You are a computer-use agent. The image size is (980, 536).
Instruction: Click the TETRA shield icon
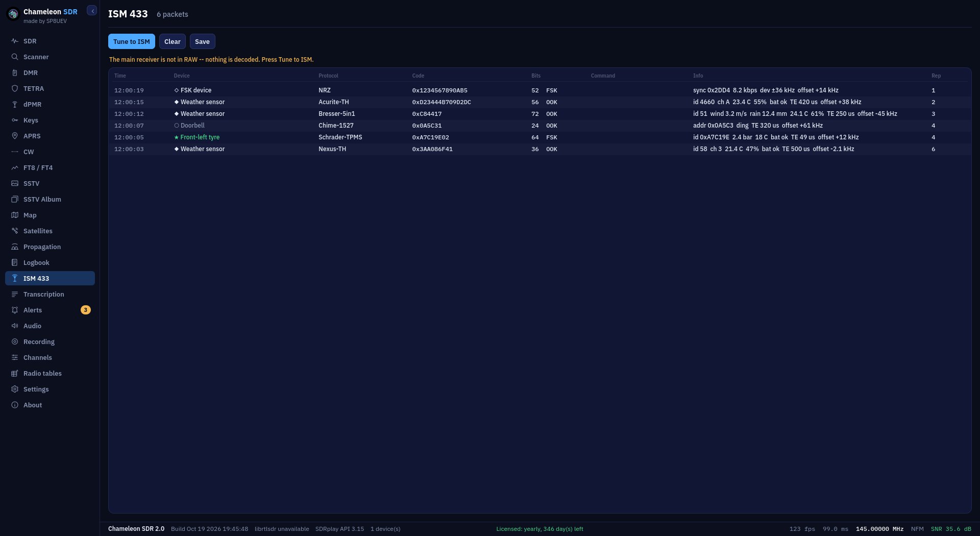[x=15, y=88]
